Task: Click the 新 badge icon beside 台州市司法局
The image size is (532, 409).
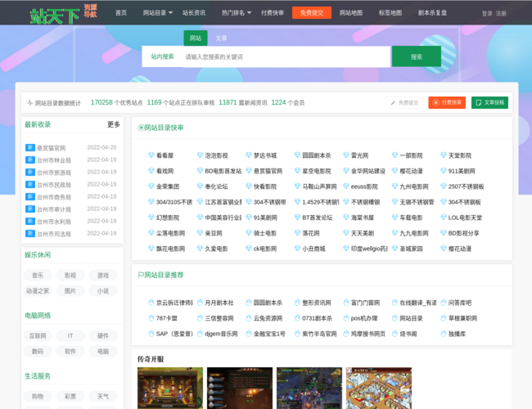Action: (x=30, y=233)
